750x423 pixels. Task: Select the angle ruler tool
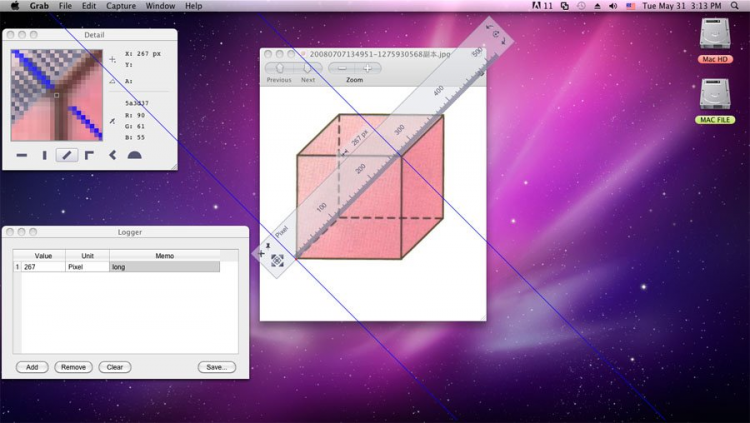coord(112,155)
